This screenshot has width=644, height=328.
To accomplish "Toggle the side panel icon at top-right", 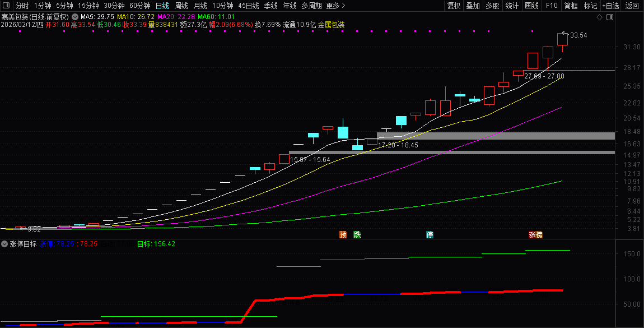I will pos(609,17).
